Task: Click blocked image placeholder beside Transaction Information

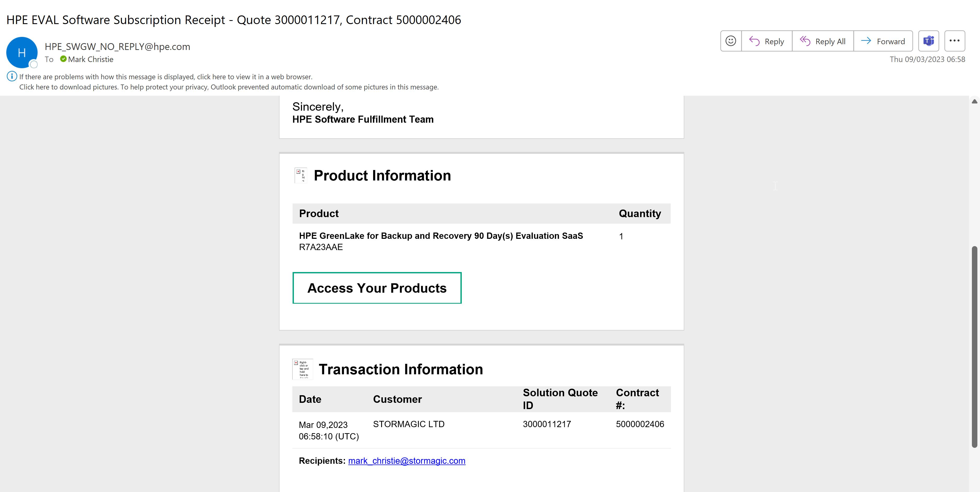Action: (303, 369)
